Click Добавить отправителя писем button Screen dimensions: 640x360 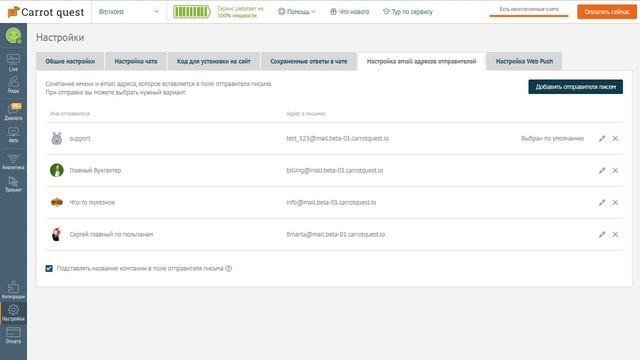pos(576,87)
